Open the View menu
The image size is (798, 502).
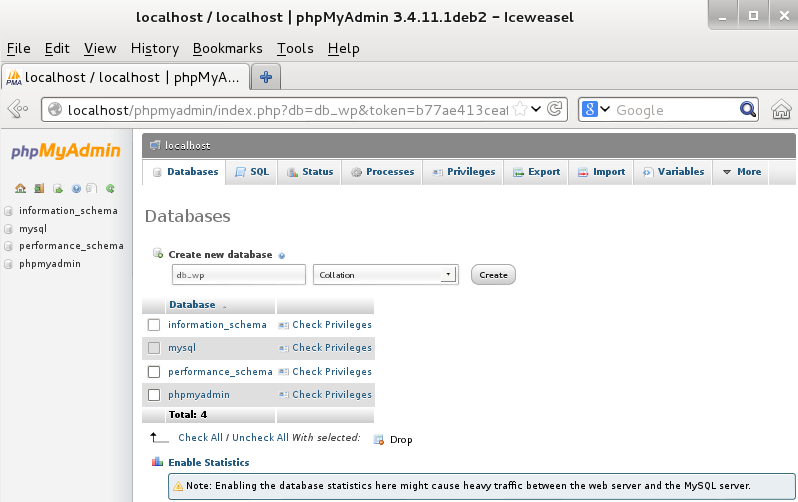[x=100, y=48]
